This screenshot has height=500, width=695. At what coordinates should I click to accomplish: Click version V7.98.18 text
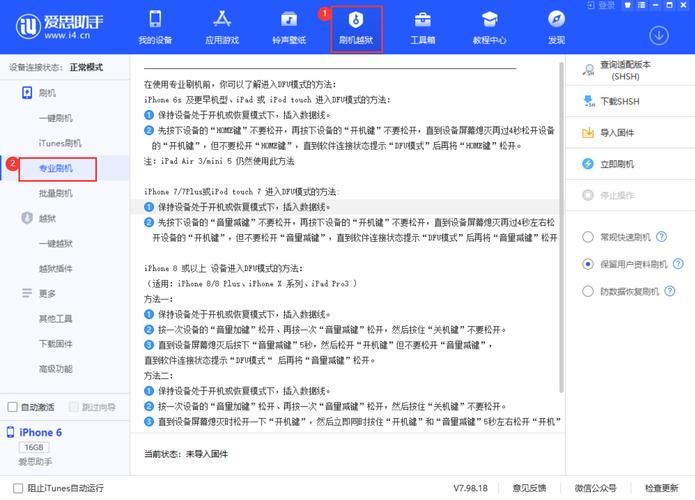(x=470, y=488)
